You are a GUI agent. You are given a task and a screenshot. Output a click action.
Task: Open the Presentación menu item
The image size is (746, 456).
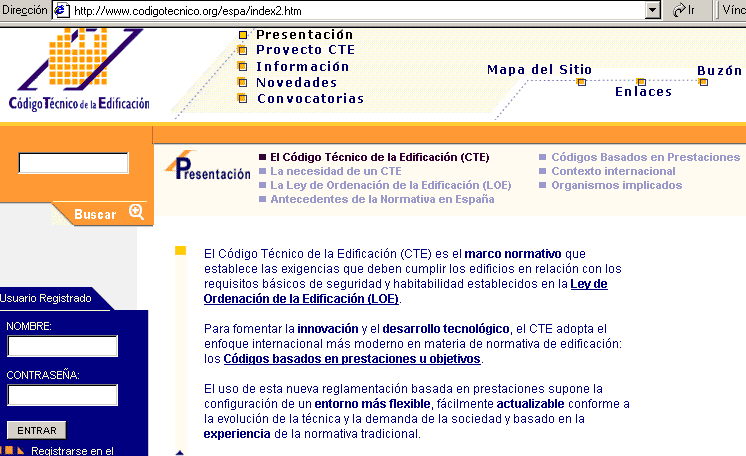point(304,35)
